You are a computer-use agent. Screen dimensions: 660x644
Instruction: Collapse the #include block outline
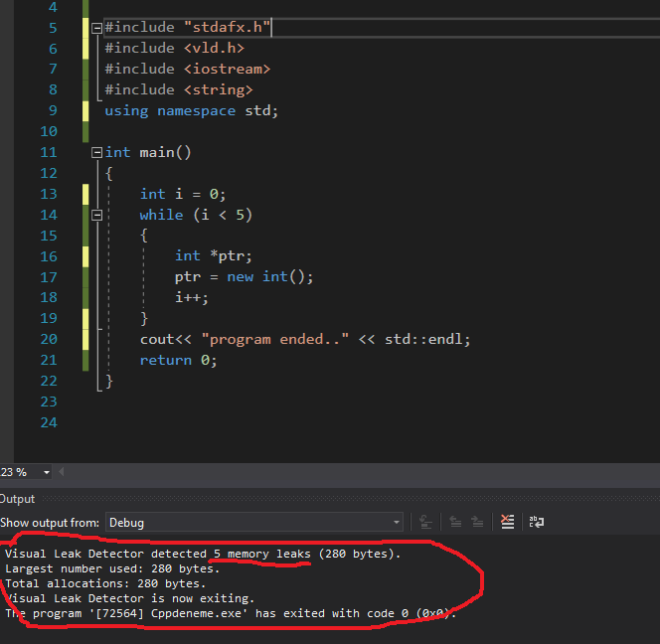(x=96, y=28)
